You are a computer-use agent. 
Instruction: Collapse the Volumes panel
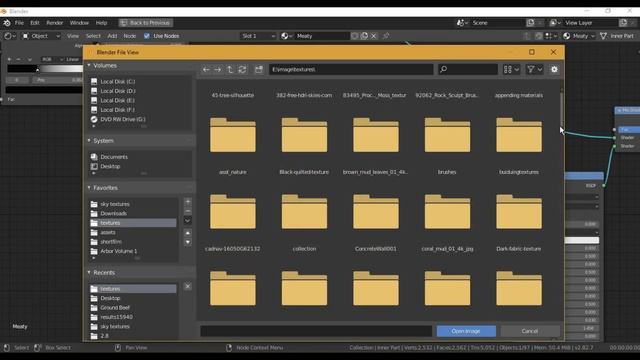89,65
